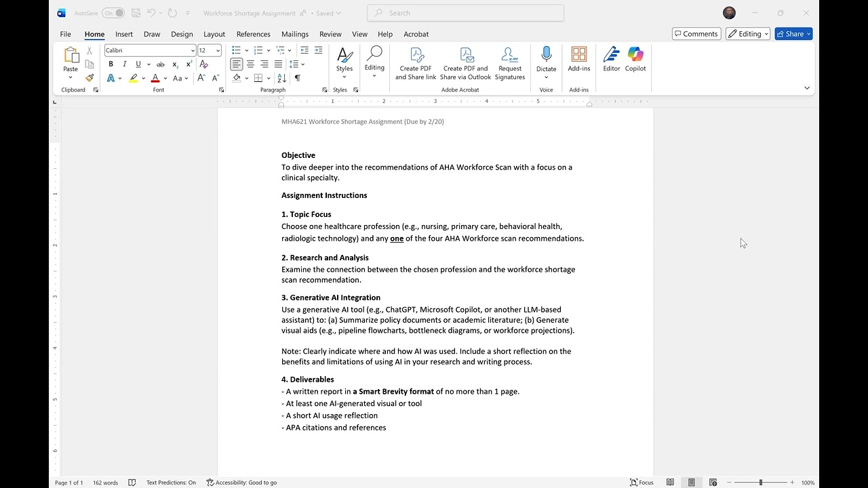Adjust the zoom slider in status bar

760,483
